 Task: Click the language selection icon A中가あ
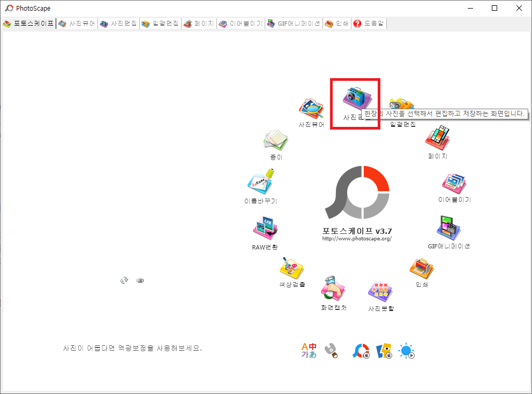[x=309, y=350]
